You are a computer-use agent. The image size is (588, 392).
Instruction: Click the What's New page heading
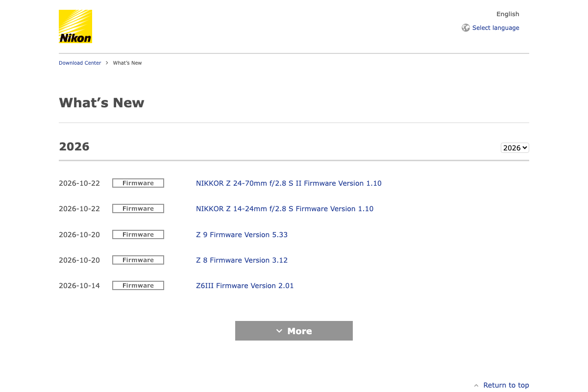click(x=101, y=103)
